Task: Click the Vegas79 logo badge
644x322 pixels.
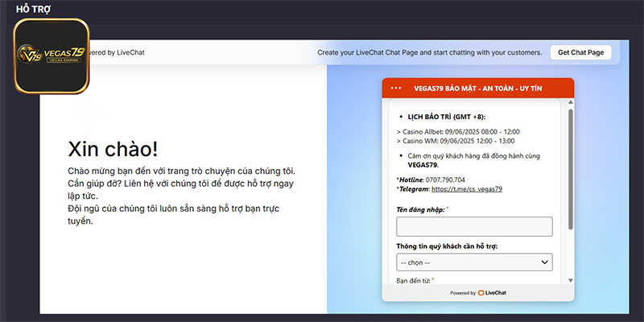Action: (52, 56)
